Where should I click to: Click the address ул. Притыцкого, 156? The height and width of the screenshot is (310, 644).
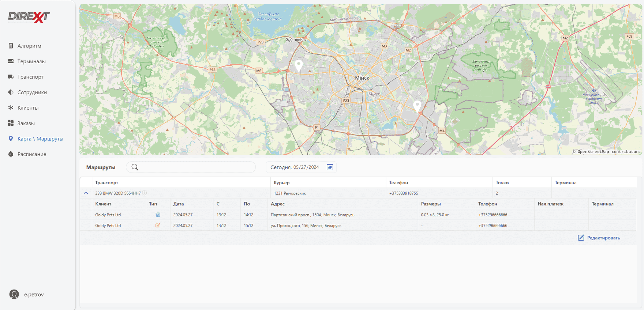point(306,225)
